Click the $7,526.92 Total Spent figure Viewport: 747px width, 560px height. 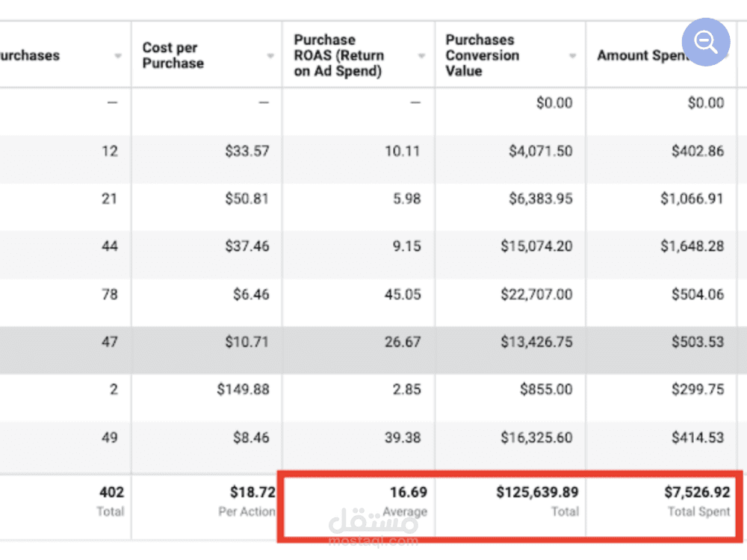pos(697,492)
